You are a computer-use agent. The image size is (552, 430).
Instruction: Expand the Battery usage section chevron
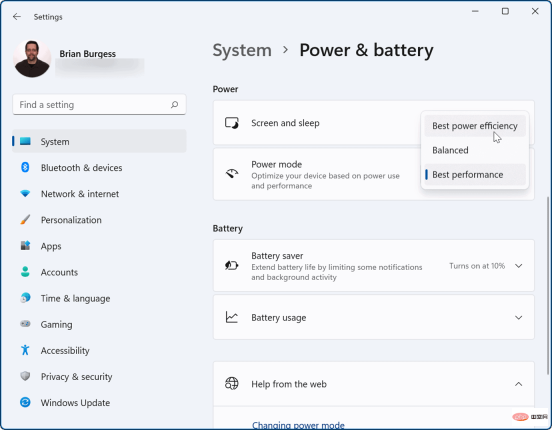coord(519,318)
